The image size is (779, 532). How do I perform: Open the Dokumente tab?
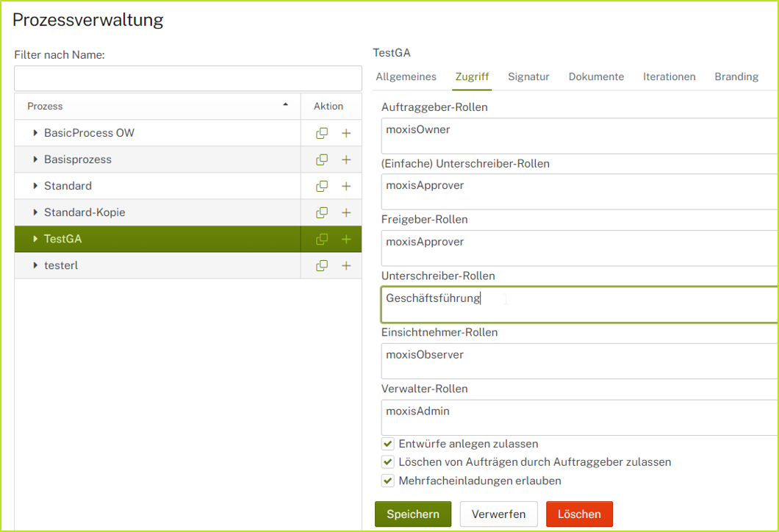[595, 76]
